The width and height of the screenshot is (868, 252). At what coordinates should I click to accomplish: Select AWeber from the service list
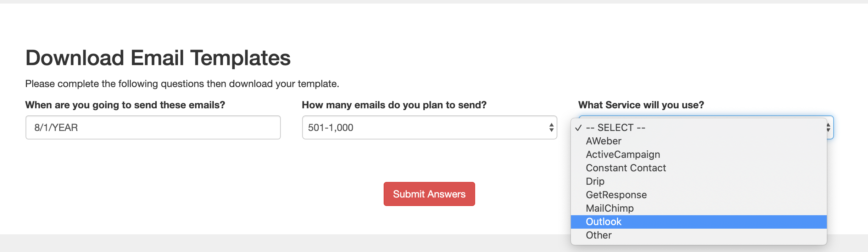click(603, 141)
